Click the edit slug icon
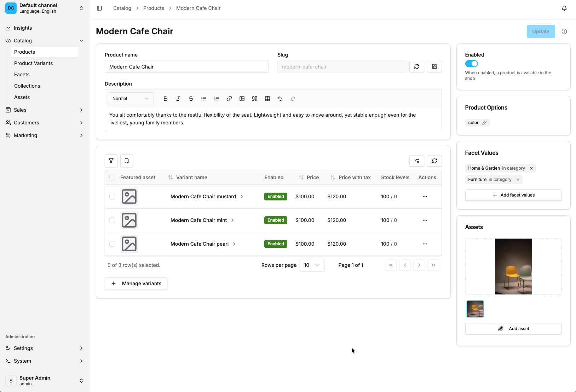 tap(434, 66)
